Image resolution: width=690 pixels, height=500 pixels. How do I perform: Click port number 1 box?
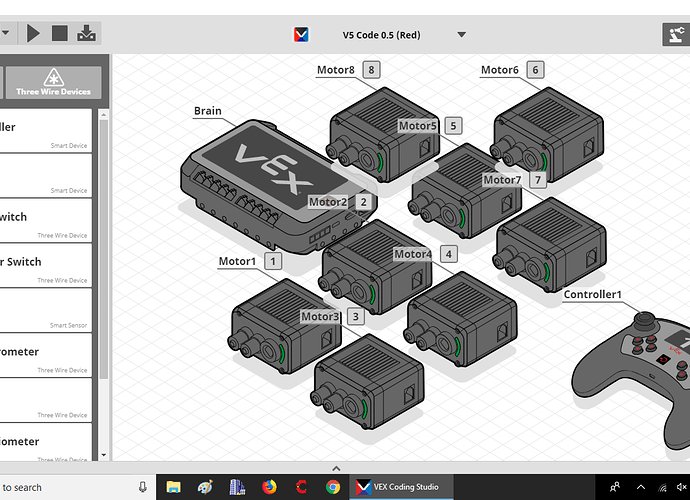coord(273,261)
